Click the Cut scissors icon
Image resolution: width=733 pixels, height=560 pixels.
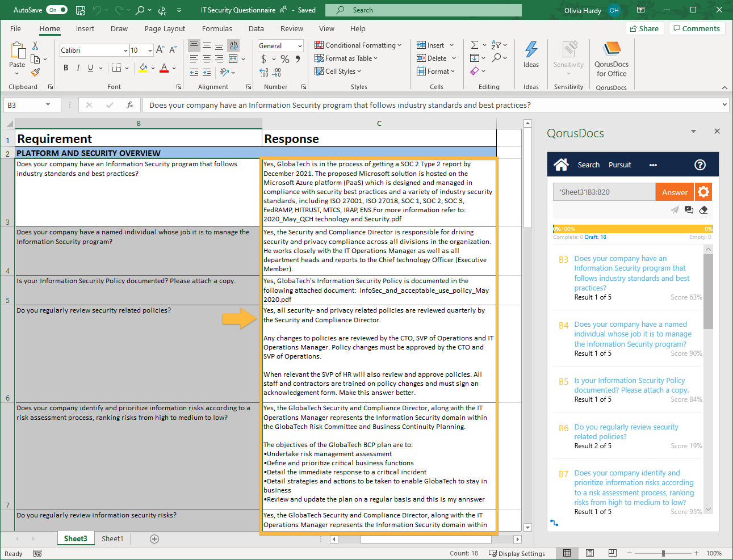(x=35, y=45)
